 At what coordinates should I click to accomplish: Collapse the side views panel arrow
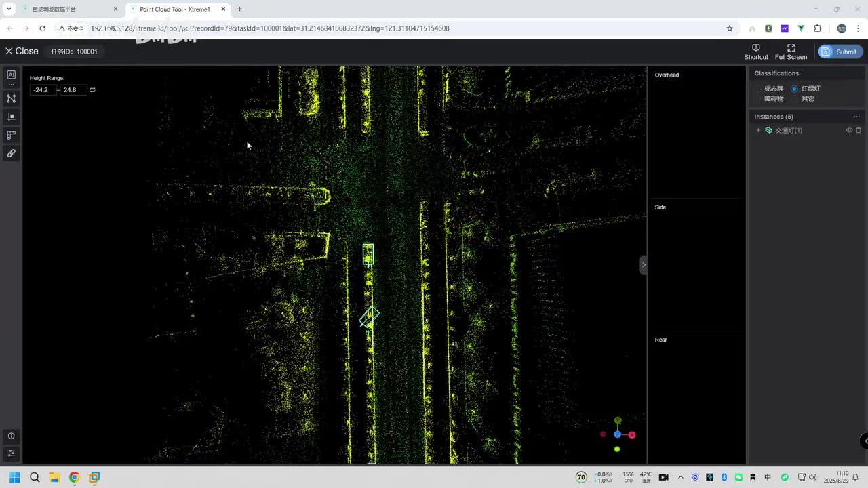click(643, 264)
